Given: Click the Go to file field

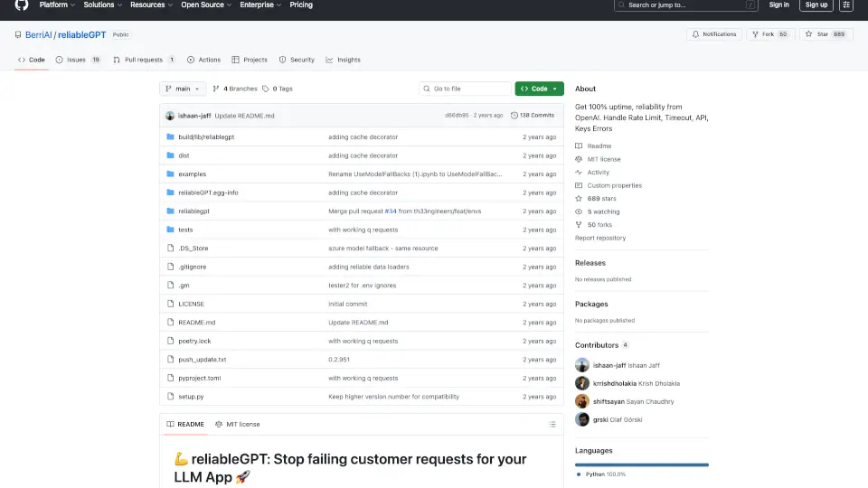Looking at the screenshot, I should click(x=466, y=89).
